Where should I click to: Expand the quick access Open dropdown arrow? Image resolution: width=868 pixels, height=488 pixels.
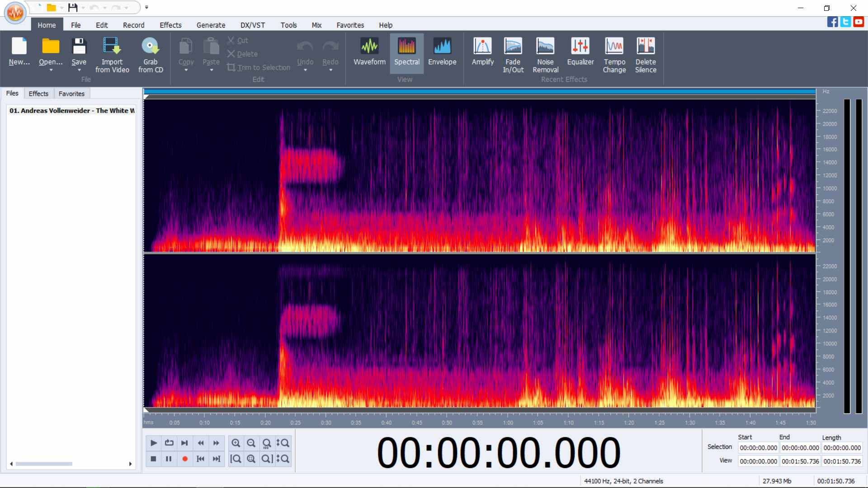(x=61, y=8)
